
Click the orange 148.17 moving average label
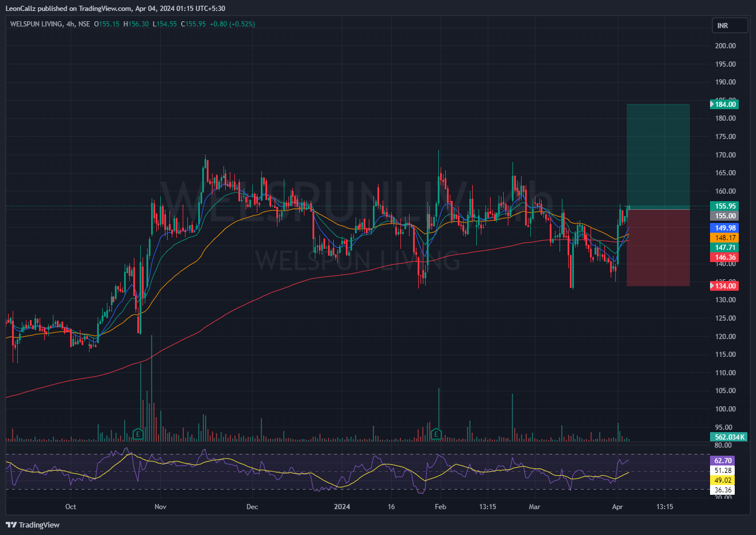pyautogui.click(x=725, y=238)
